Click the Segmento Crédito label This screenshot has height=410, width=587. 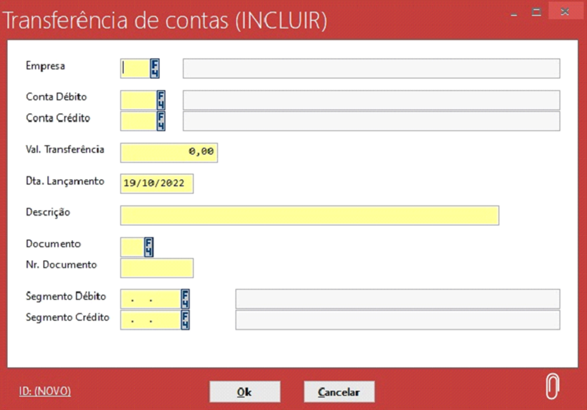(x=67, y=317)
